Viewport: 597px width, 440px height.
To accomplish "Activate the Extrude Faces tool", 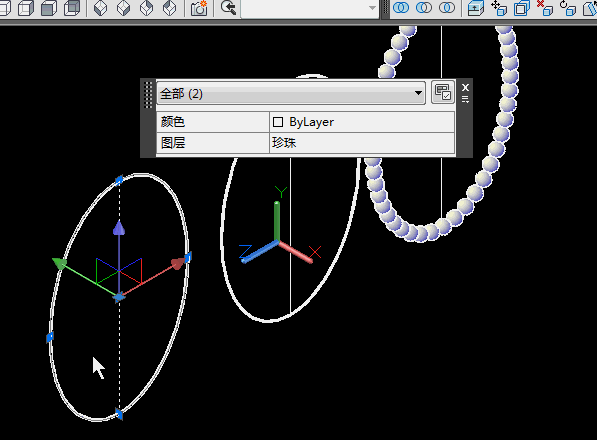I will tap(476, 8).
